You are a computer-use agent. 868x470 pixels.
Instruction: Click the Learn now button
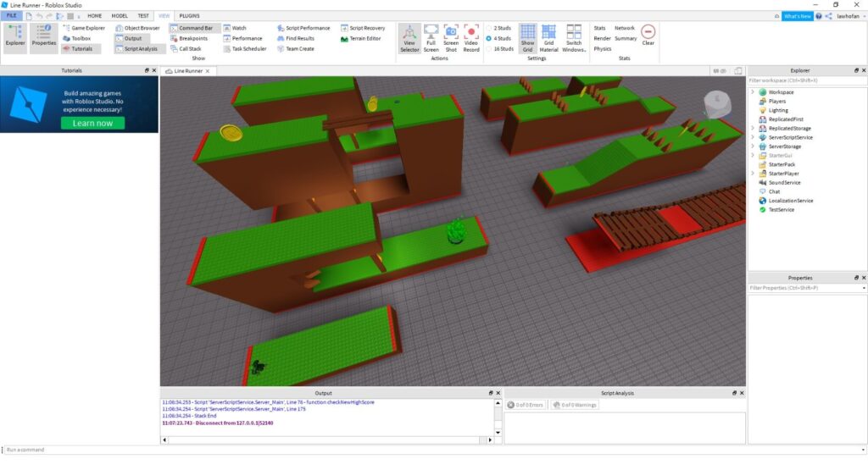click(x=92, y=123)
